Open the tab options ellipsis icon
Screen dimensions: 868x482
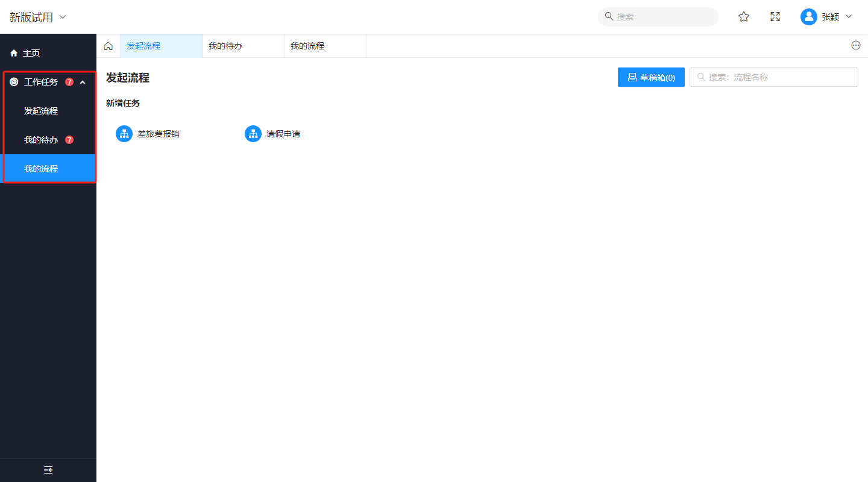click(856, 45)
